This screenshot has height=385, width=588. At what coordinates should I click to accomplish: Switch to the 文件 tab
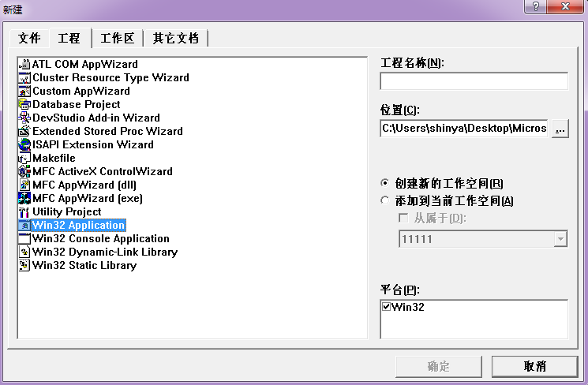(x=29, y=38)
